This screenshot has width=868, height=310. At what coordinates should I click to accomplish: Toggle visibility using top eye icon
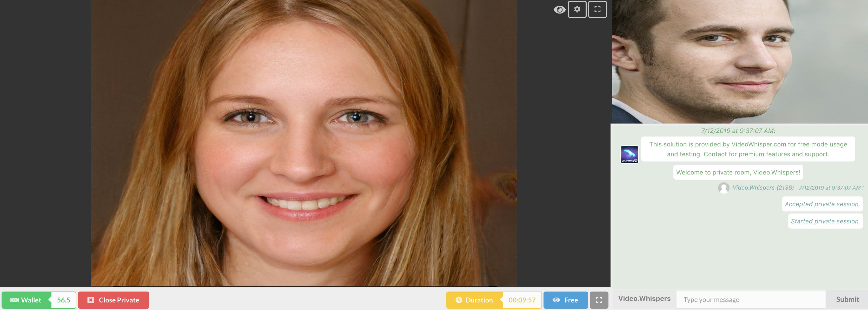[559, 9]
